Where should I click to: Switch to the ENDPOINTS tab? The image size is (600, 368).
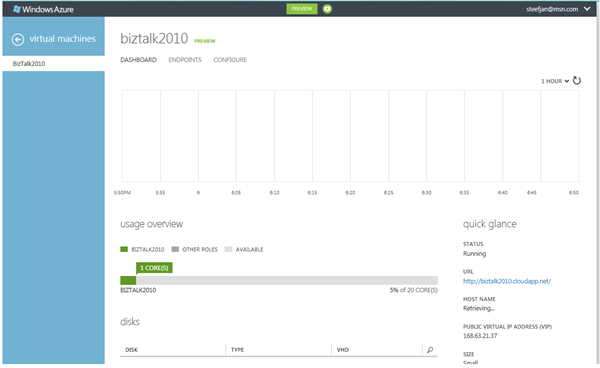pos(185,60)
